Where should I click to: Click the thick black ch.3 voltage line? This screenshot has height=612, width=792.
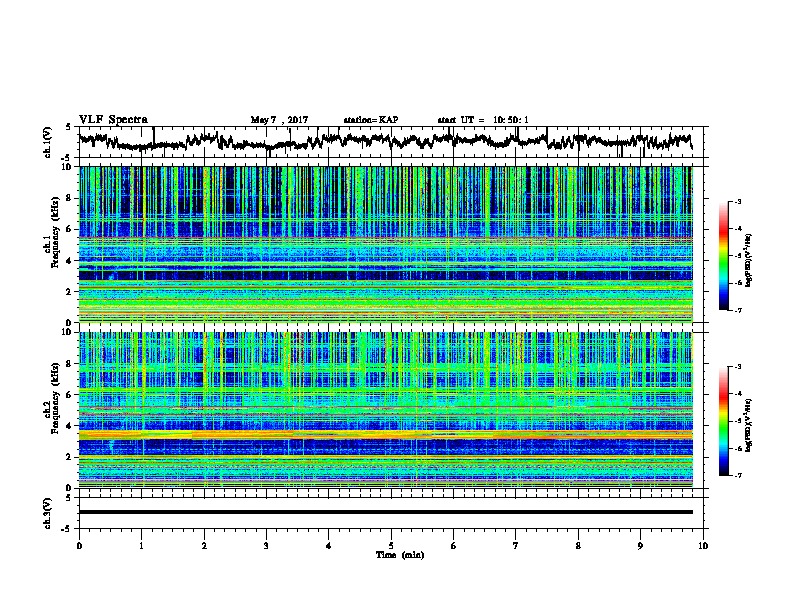[385, 512]
